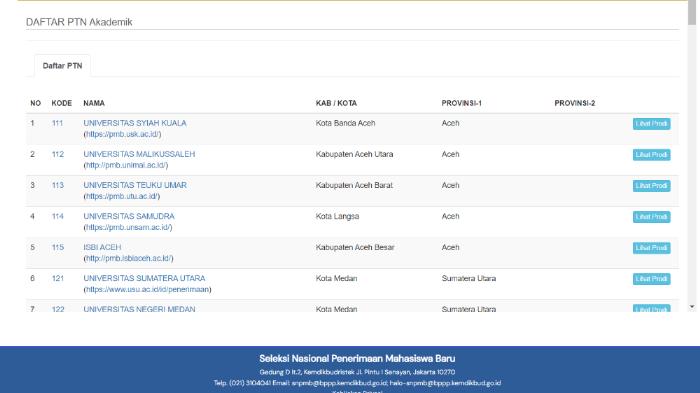
Task: Open the ISBI ACEH link
Action: [102, 247]
